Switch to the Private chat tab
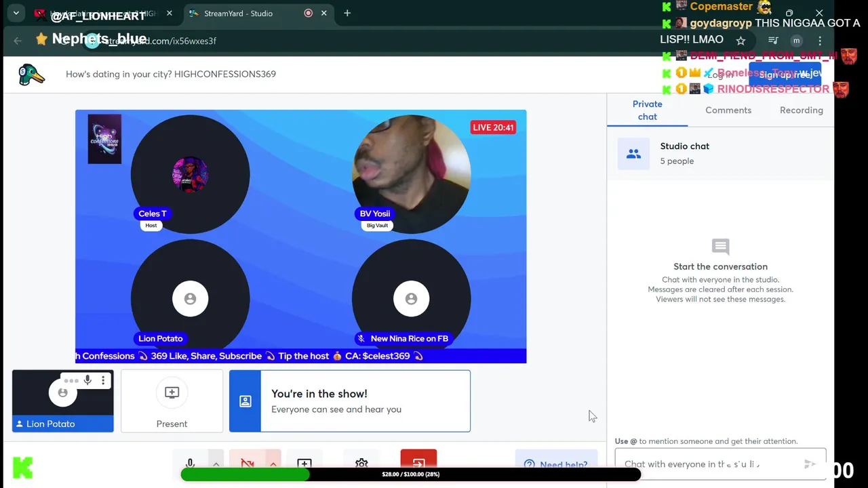Image resolution: width=868 pixels, height=488 pixels. pyautogui.click(x=647, y=110)
